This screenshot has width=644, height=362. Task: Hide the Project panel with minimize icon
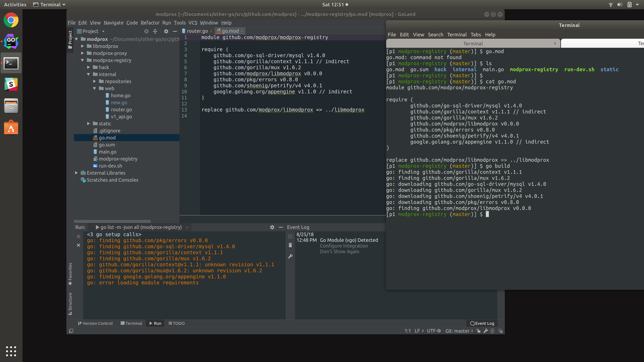[174, 31]
